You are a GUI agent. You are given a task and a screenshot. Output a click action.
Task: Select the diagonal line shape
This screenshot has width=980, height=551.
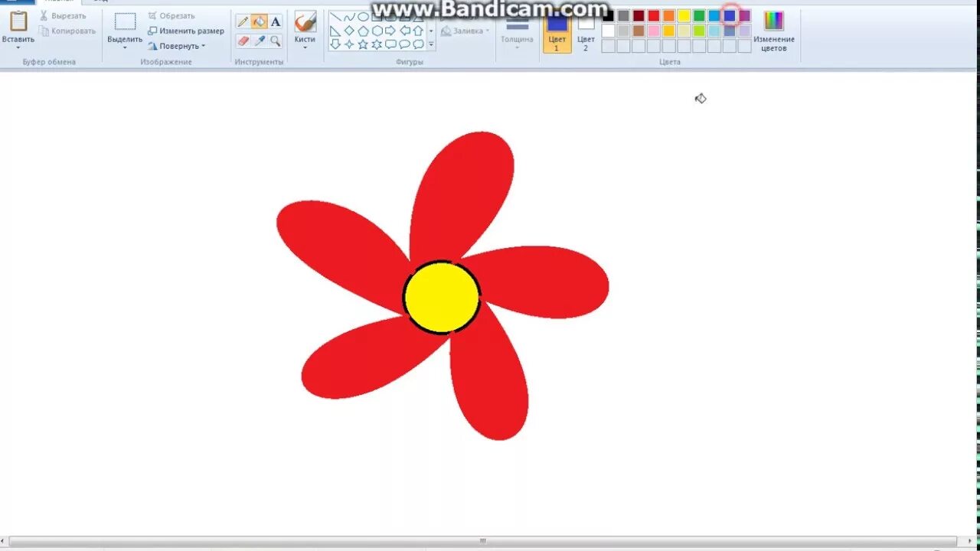tap(335, 17)
